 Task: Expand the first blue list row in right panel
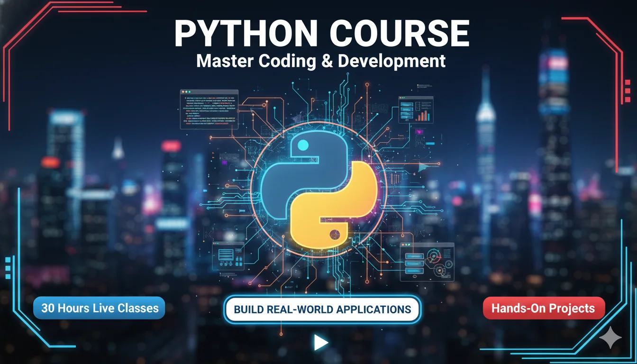click(x=414, y=256)
